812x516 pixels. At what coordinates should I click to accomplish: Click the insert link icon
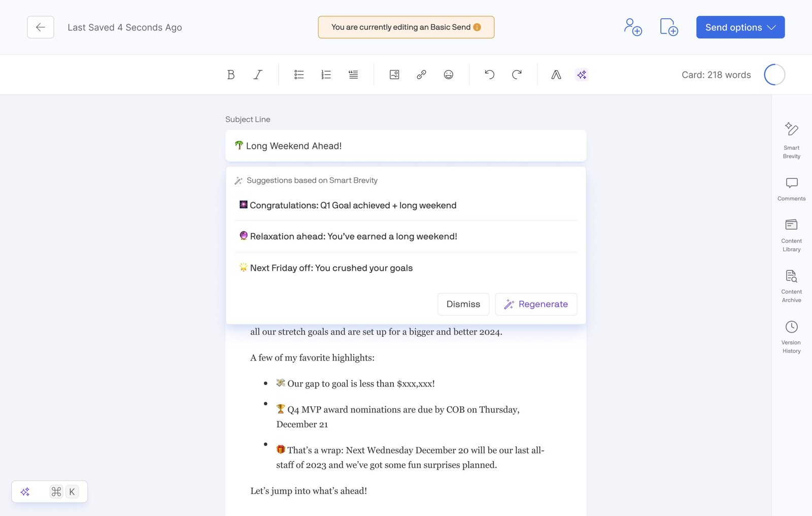421,75
